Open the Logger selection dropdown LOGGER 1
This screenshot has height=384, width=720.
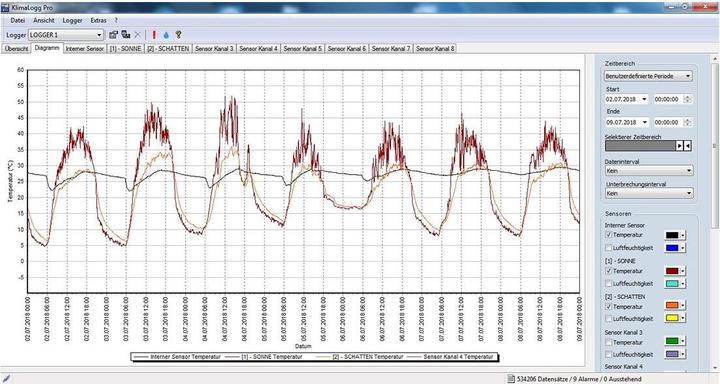pos(66,35)
